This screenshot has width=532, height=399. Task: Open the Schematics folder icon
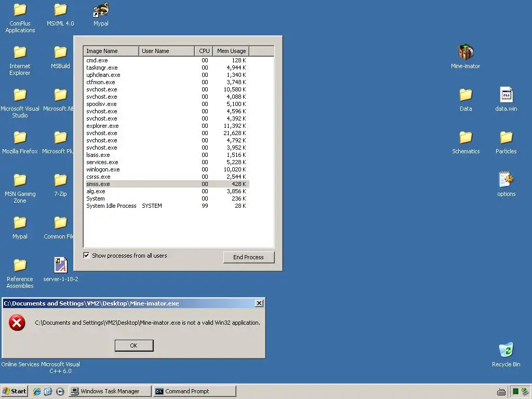(466, 138)
